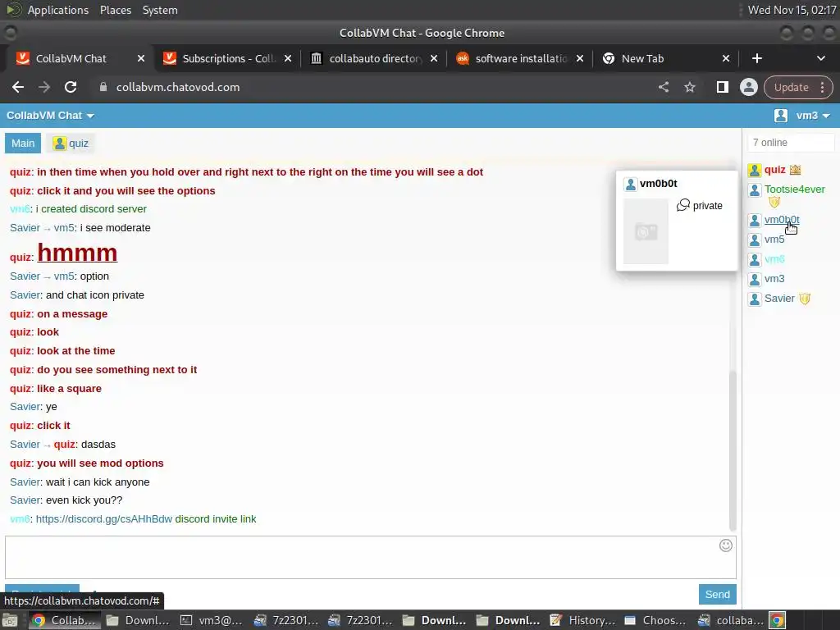
Task: Open Chrome profile avatar menu
Action: pyautogui.click(x=748, y=87)
